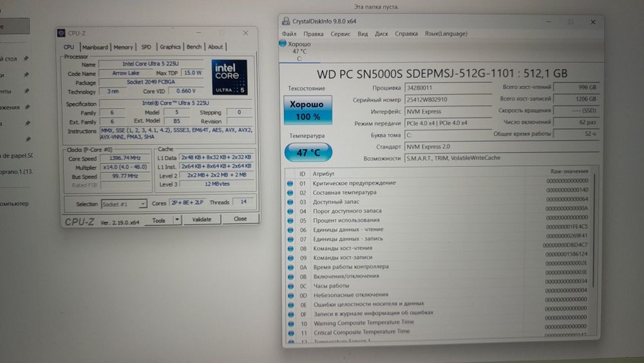Click the Intel Core Ultra 5 logo
This screenshot has width=644, height=363.
click(229, 77)
